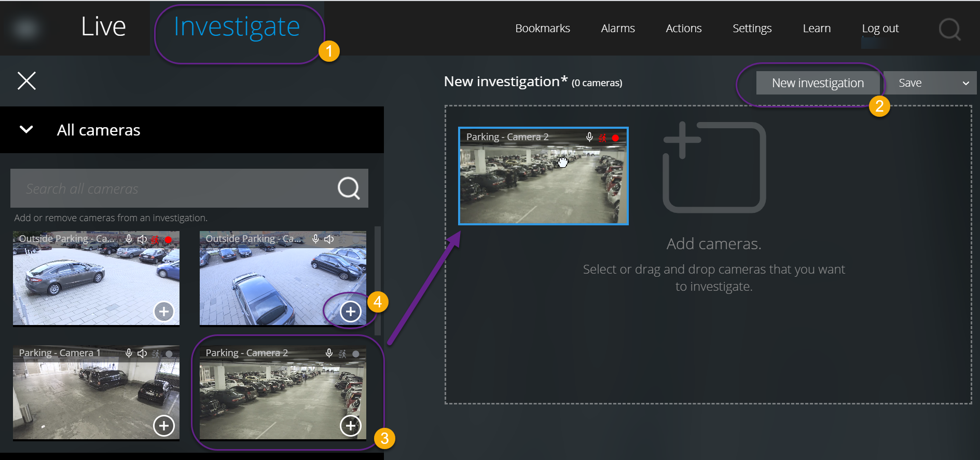Collapse the All cameras section chevron

coord(26,130)
